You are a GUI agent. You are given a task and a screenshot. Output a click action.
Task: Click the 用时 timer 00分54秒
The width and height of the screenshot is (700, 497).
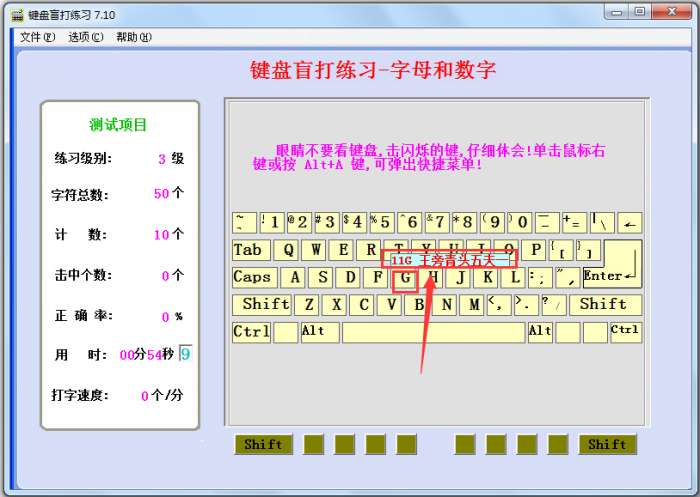(146, 355)
